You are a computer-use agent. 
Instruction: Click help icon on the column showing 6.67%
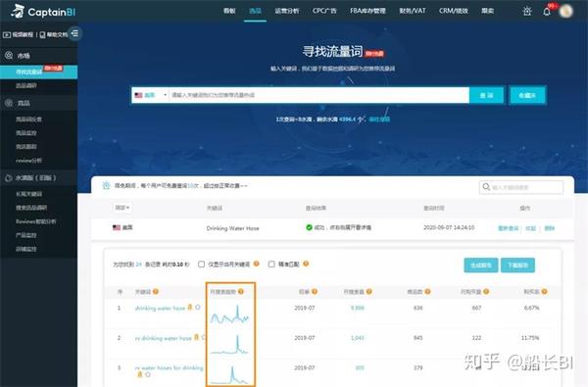coord(544,291)
